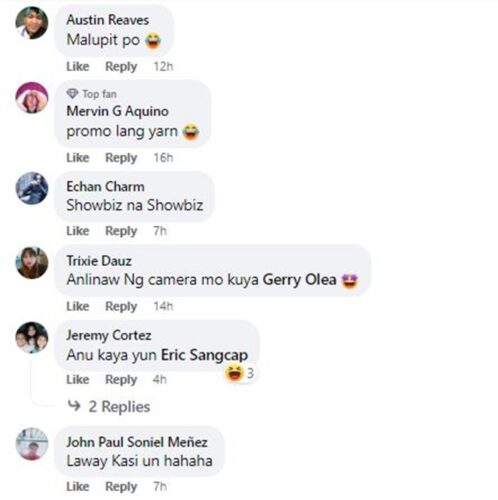Screen dimensions: 498x500
Task: View Echan Charm's profile avatar
Action: [x=32, y=188]
